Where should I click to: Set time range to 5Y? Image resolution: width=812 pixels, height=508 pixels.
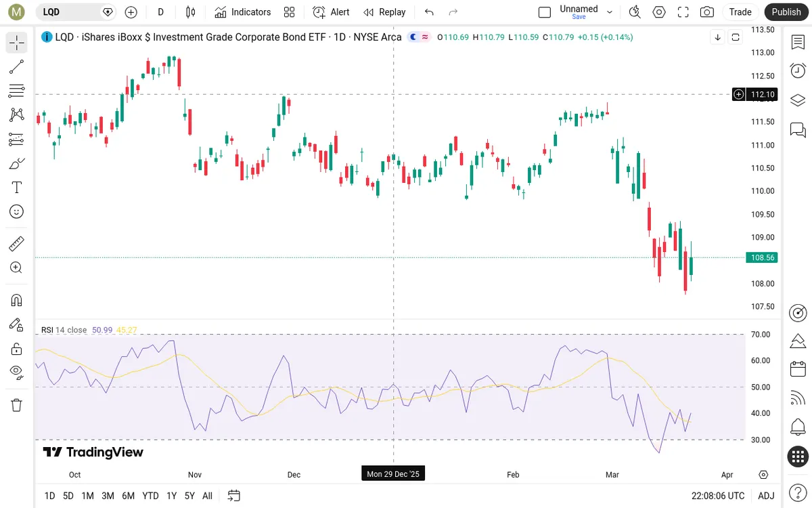click(x=190, y=496)
